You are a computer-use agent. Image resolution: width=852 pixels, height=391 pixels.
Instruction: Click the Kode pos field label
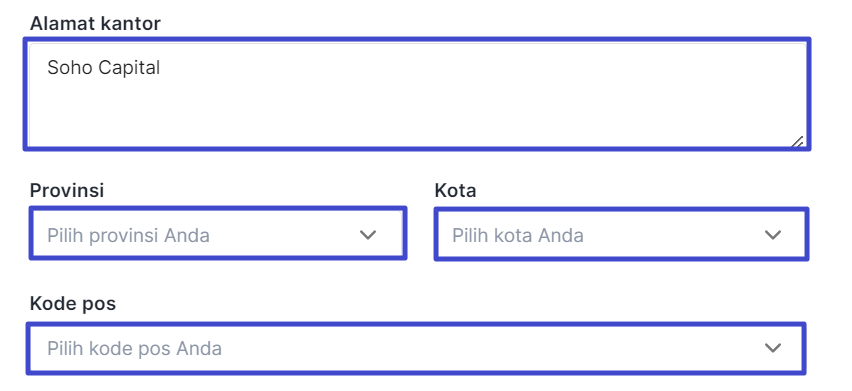coord(73,304)
